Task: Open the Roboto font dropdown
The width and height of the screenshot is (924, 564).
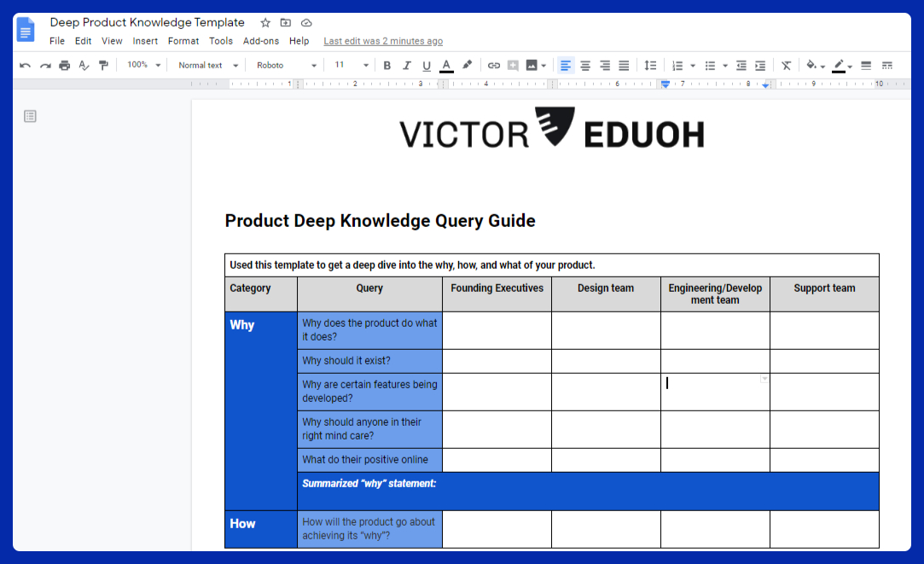Action: point(287,66)
